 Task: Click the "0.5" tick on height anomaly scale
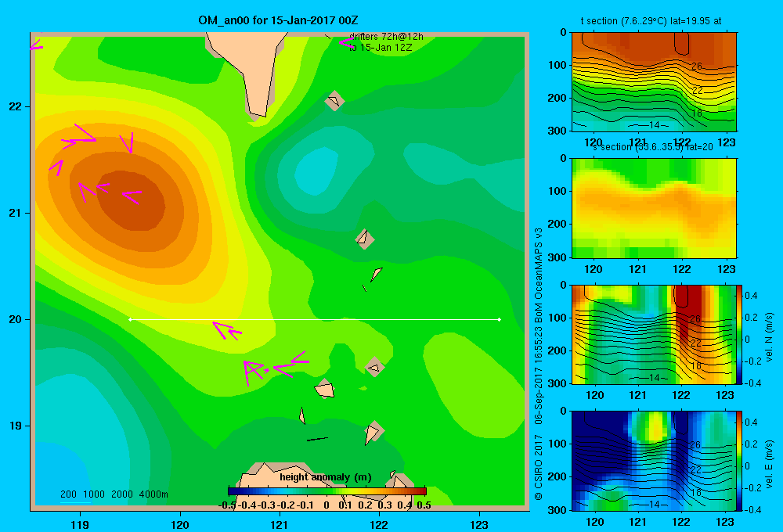click(424, 505)
